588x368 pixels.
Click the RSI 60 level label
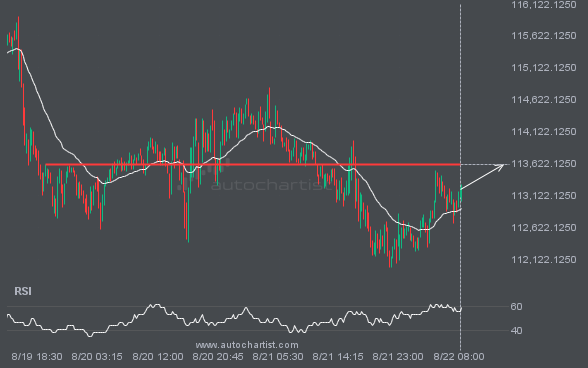(516, 306)
